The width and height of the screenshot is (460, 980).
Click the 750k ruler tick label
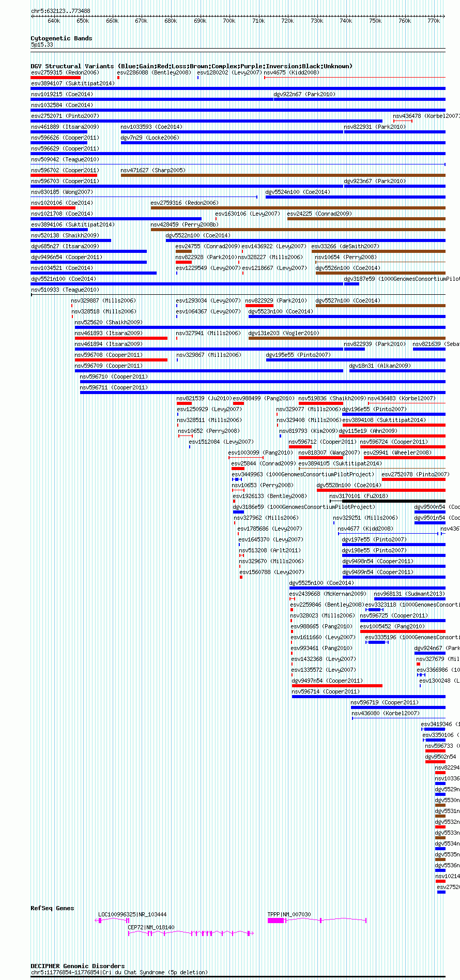[x=375, y=21]
